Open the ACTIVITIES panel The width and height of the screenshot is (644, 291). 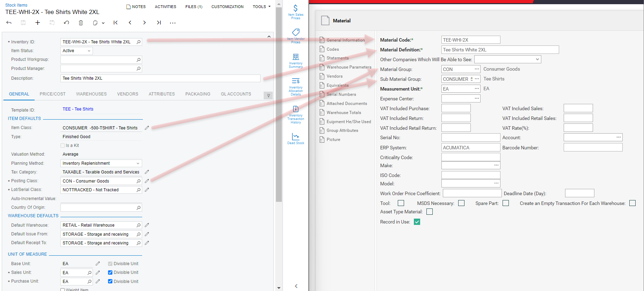pyautogui.click(x=166, y=7)
